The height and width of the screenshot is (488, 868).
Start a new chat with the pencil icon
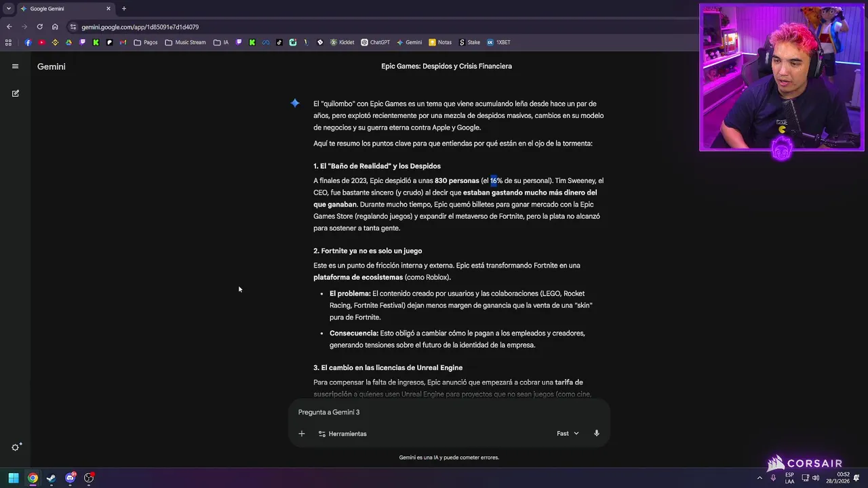pos(15,94)
